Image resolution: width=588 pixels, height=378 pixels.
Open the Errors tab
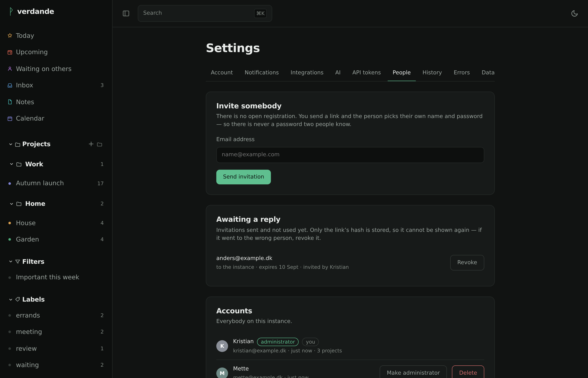462,72
